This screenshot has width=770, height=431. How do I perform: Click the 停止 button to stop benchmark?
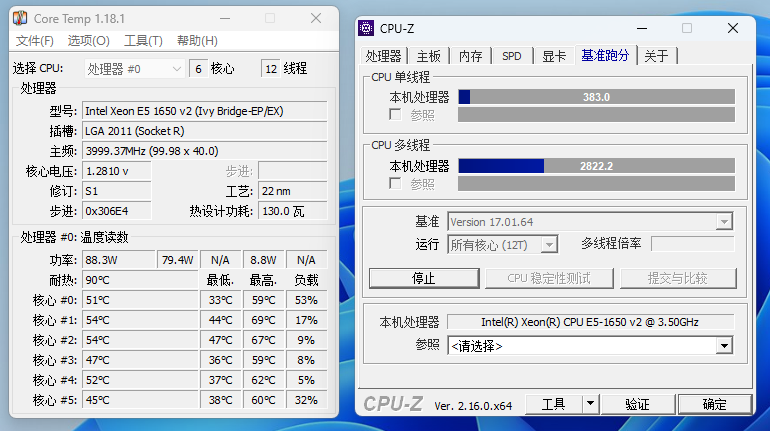[424, 278]
